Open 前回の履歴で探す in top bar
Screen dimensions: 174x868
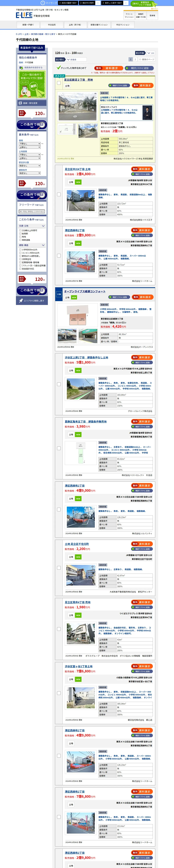[68, 3]
